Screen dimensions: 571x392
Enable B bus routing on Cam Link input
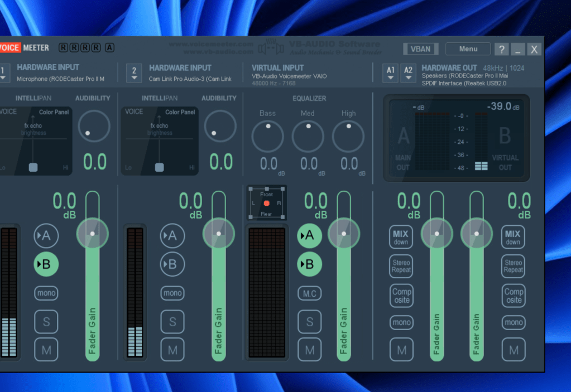[172, 264]
